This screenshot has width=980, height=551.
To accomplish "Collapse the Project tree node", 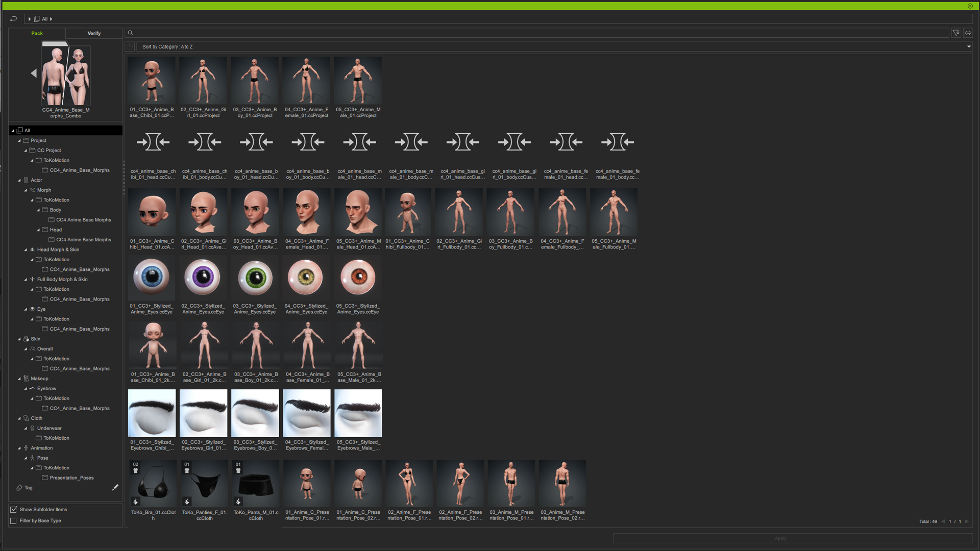I will pos(19,140).
